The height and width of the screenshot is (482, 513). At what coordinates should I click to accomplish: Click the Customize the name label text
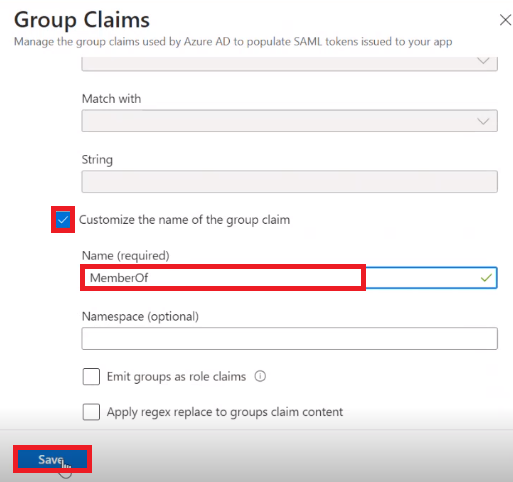coord(184,220)
